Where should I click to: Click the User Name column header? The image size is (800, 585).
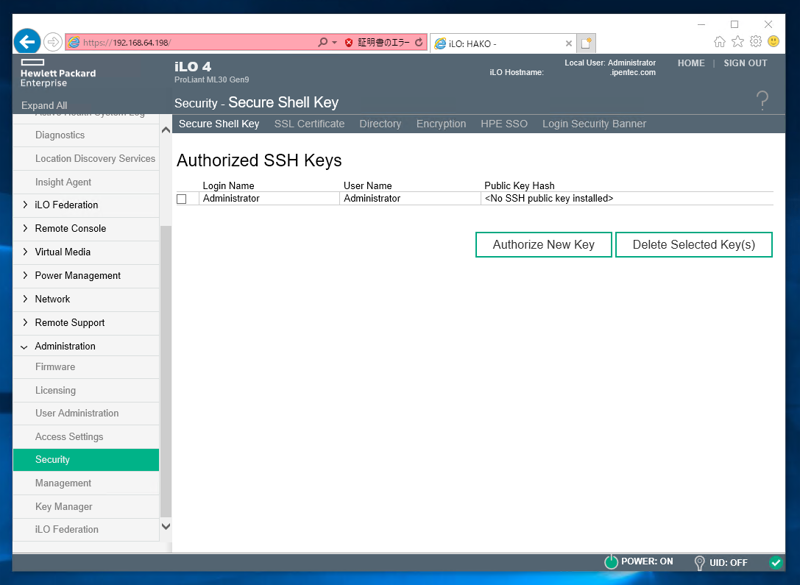pos(367,186)
